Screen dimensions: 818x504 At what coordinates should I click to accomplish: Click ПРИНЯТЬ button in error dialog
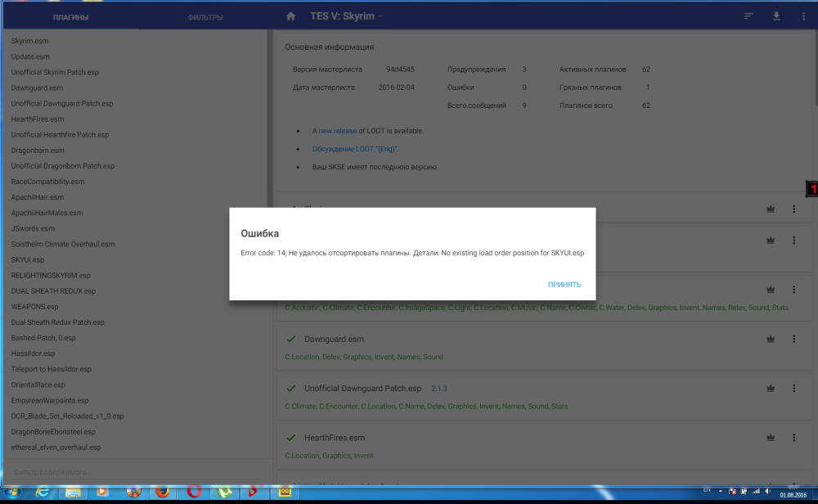(564, 285)
